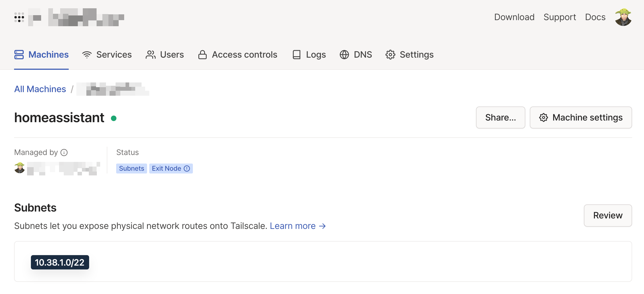
Task: Open the Services tab
Action: coord(107,55)
